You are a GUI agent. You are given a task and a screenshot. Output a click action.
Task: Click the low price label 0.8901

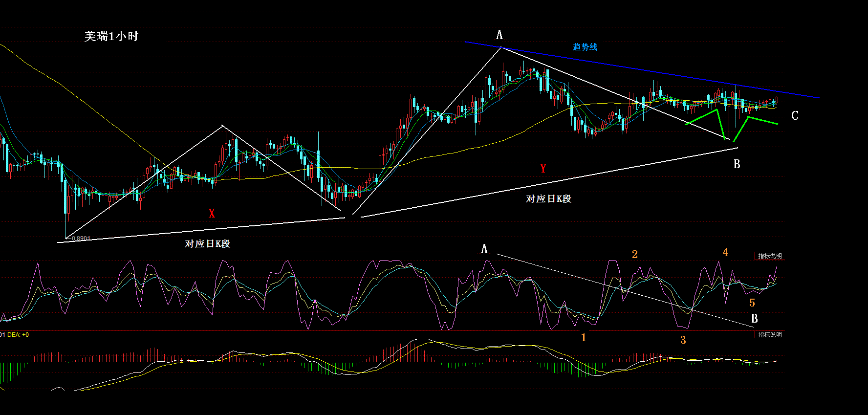click(x=81, y=238)
